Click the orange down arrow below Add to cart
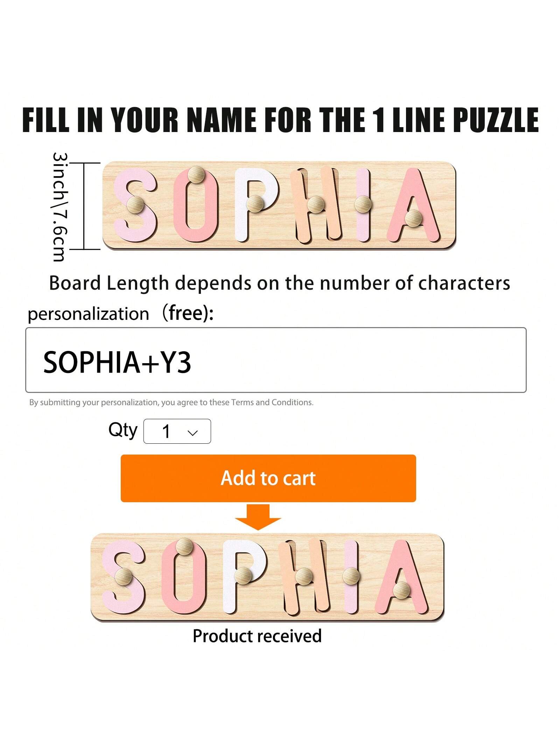 click(x=258, y=517)
